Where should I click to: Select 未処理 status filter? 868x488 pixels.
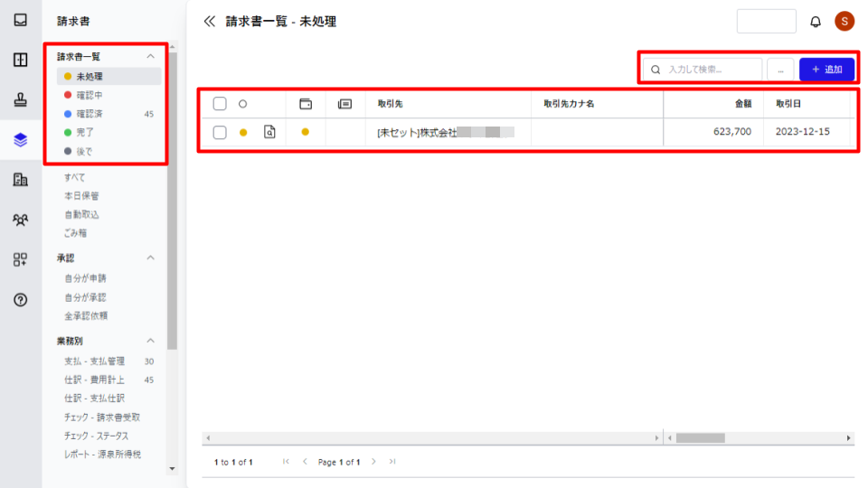coord(108,76)
